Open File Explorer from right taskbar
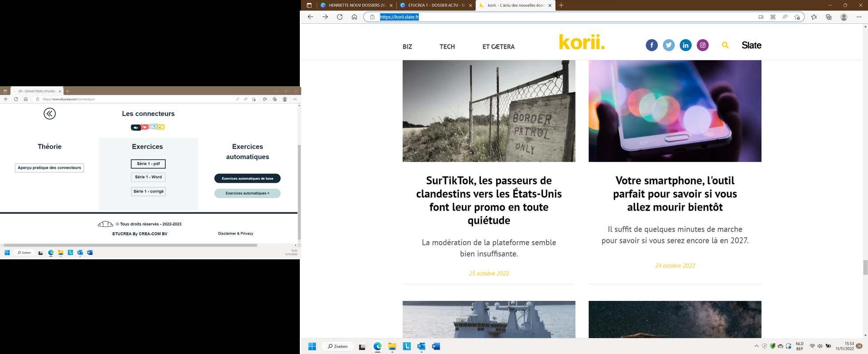 [x=392, y=346]
